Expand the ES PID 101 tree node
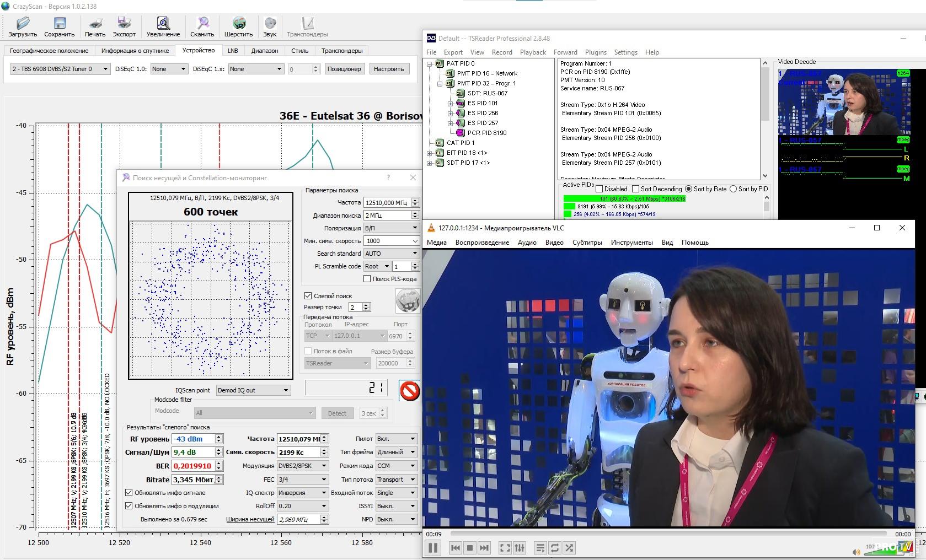 [450, 104]
